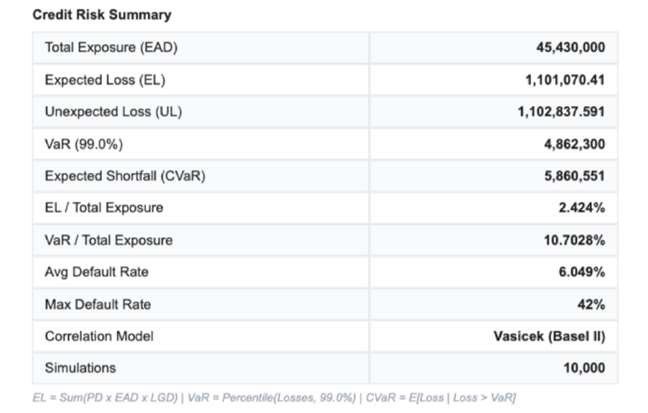Click the 42% max default rate value
The width and height of the screenshot is (648, 413).
(x=592, y=304)
